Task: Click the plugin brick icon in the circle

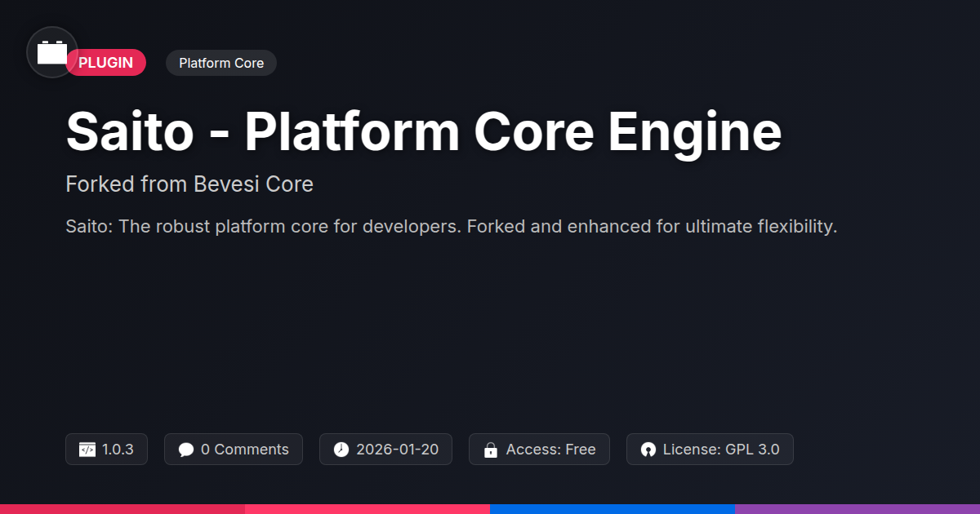Action: click(52, 53)
